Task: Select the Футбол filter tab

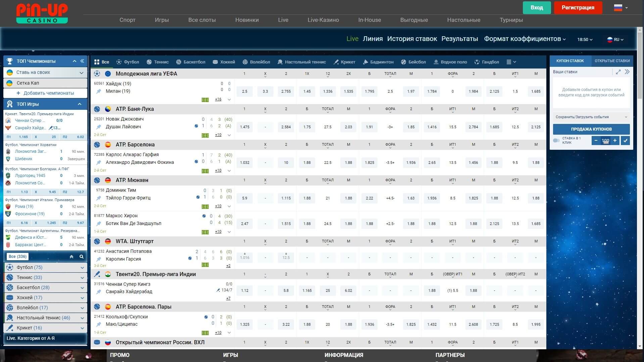Action: 128,62
